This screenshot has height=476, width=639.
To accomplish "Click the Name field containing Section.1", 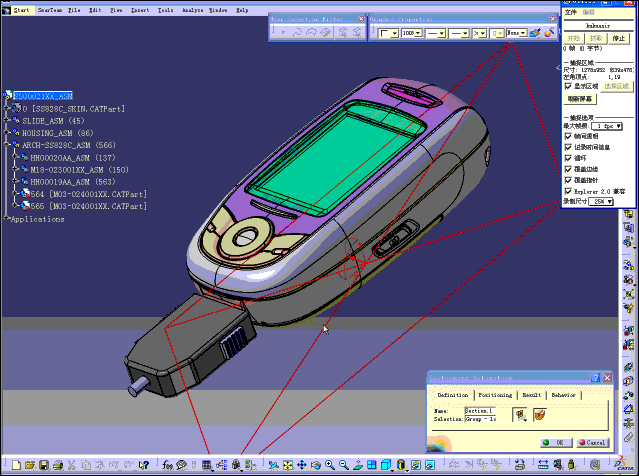I will pyautogui.click(x=480, y=410).
